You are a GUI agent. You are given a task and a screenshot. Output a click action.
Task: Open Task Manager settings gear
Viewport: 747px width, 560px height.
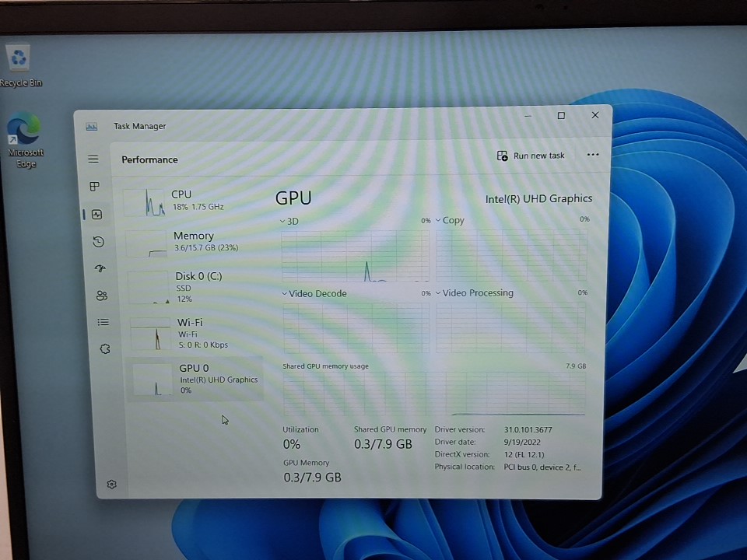point(111,485)
